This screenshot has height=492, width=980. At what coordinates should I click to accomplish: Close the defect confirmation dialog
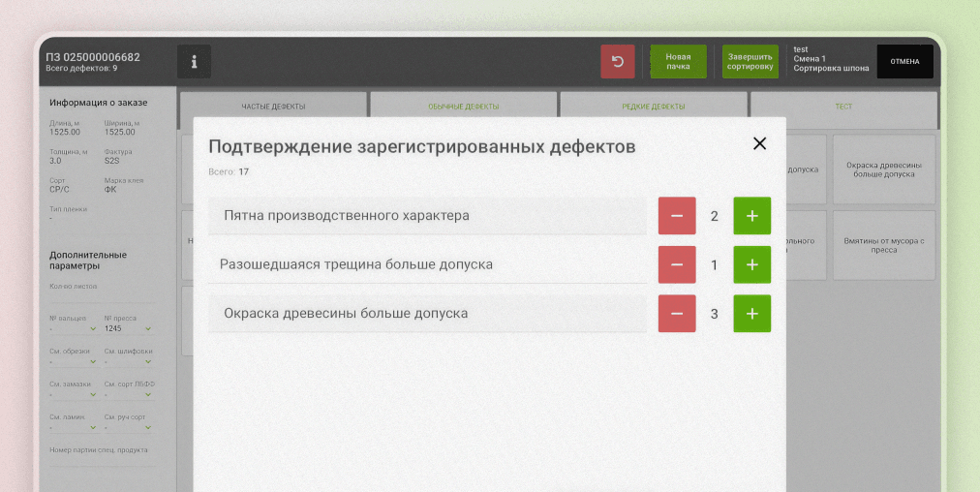[759, 143]
